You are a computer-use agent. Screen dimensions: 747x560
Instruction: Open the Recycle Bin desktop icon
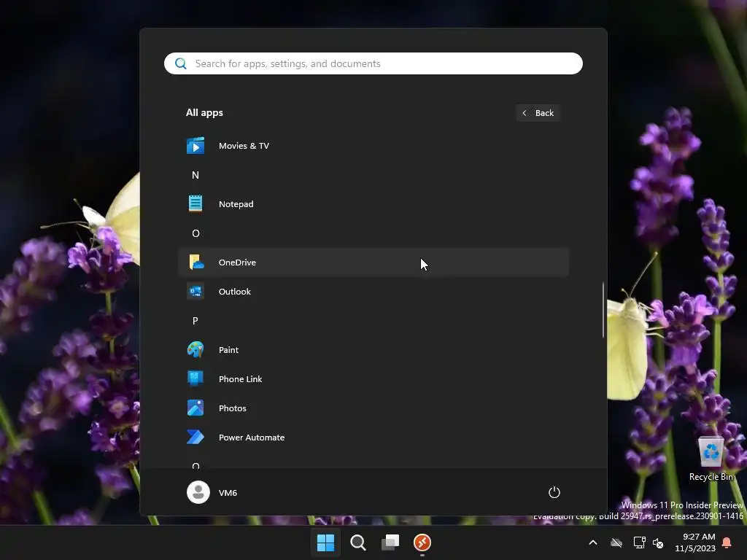pos(711,459)
